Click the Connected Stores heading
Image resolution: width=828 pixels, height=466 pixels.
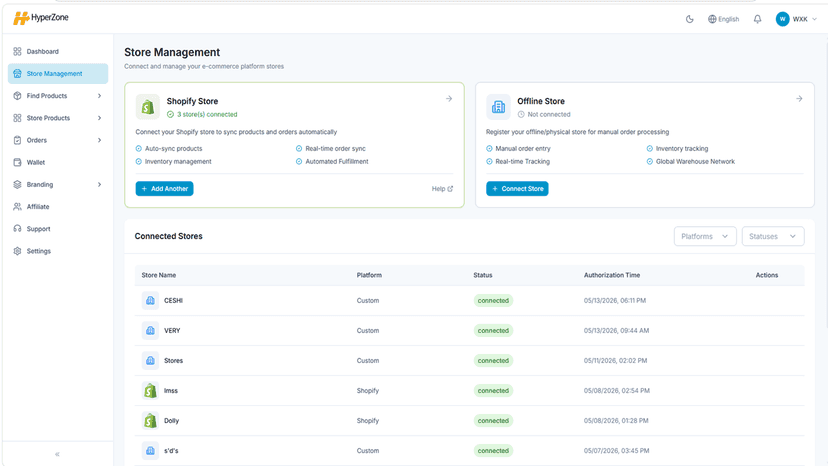(x=168, y=236)
